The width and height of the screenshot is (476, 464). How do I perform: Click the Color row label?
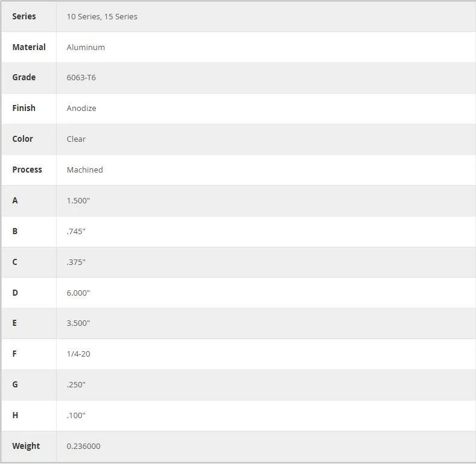22,139
